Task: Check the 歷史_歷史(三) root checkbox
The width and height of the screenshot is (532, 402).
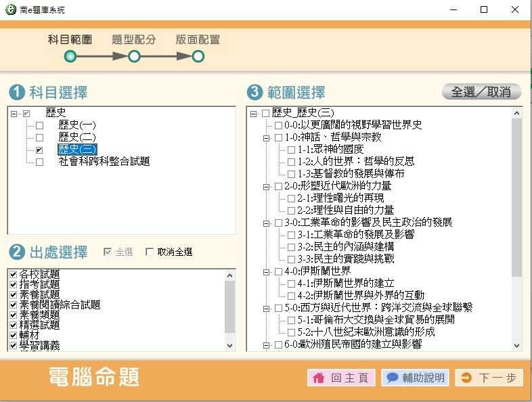Action: coord(265,113)
